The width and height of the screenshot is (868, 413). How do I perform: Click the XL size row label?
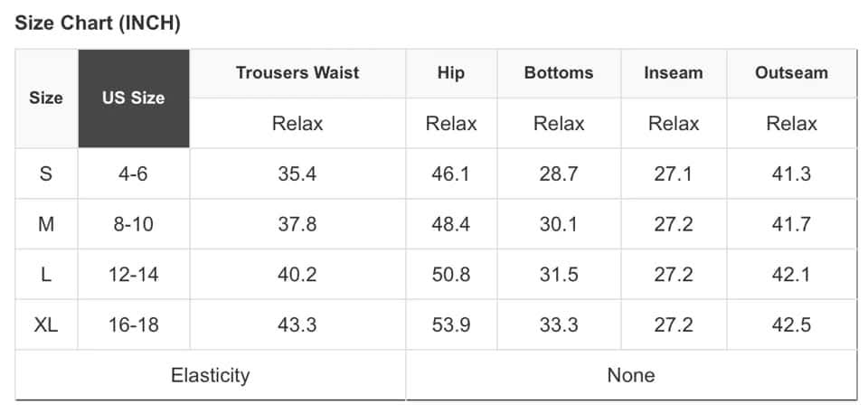(x=46, y=324)
